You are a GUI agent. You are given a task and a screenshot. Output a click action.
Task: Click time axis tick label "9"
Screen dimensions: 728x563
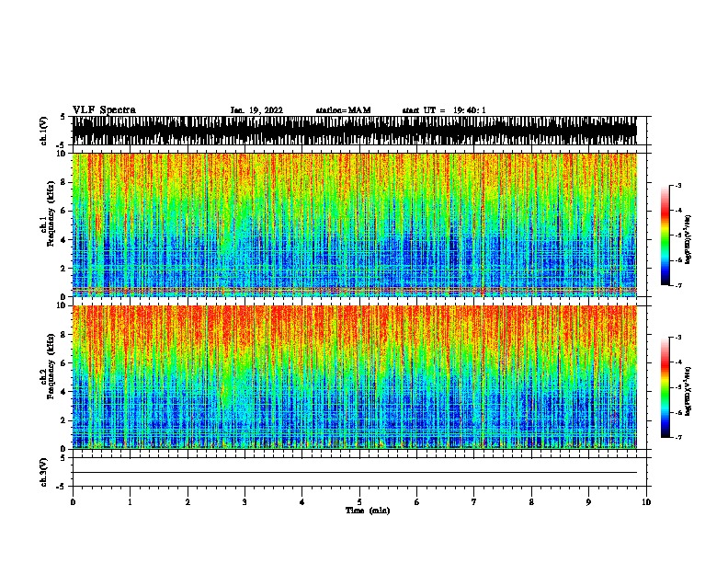[588, 502]
